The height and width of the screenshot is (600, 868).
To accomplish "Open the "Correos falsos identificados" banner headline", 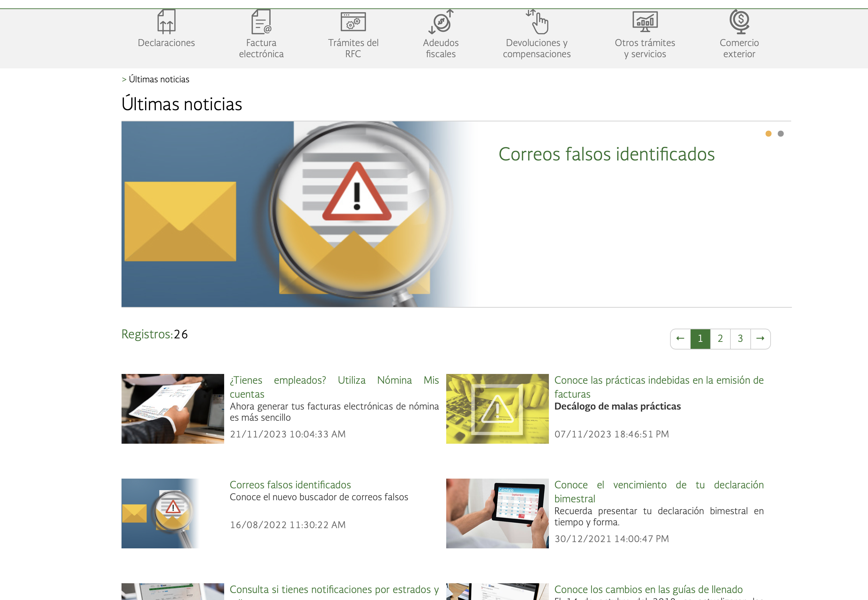I will pos(606,154).
